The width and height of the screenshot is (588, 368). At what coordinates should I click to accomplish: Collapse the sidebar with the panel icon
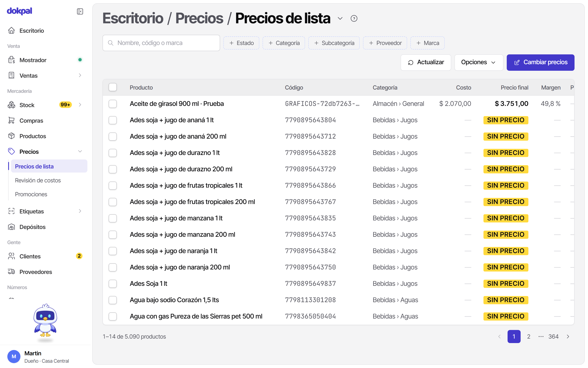point(80,11)
